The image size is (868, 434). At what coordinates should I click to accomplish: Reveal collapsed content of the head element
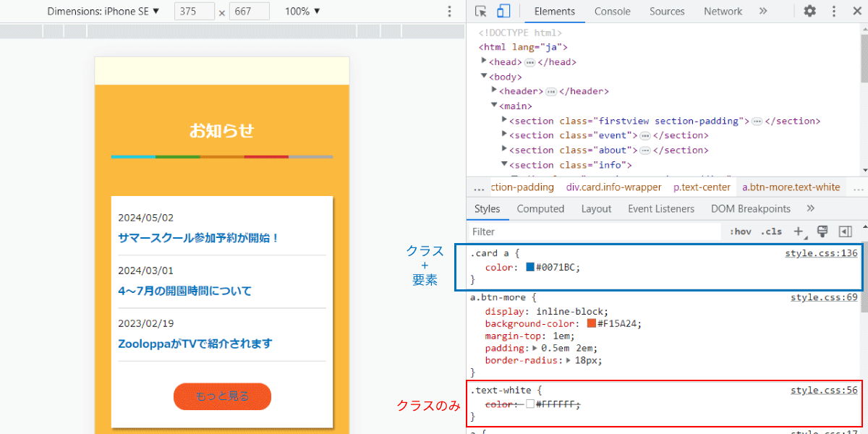click(529, 62)
